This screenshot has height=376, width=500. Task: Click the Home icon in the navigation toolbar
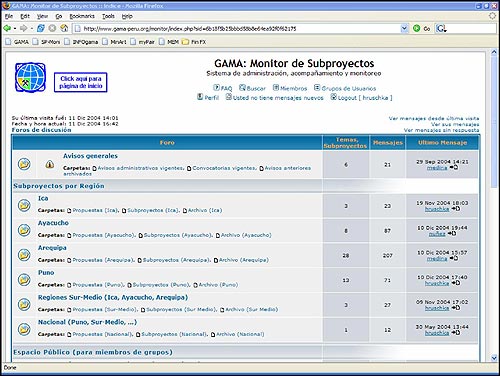tap(64, 28)
